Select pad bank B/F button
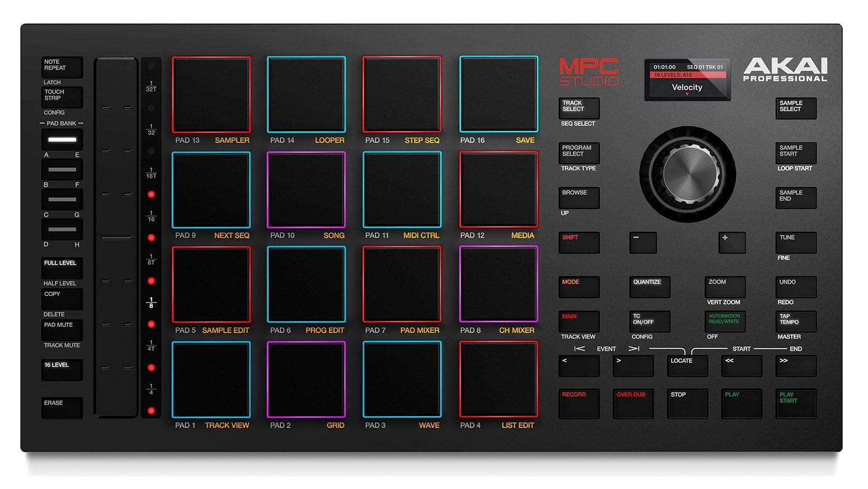 [x=62, y=169]
